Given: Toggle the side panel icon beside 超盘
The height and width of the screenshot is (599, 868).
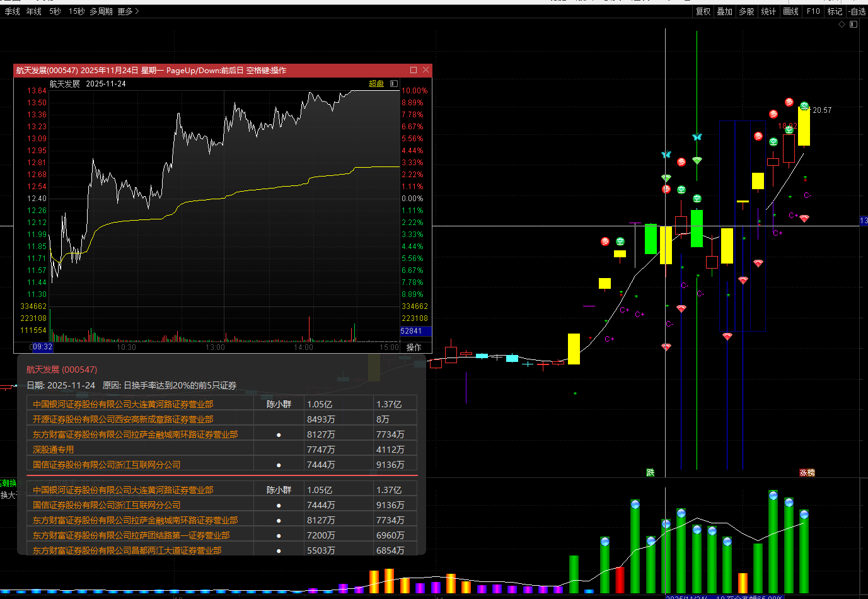Looking at the screenshot, I should pyautogui.click(x=394, y=83).
